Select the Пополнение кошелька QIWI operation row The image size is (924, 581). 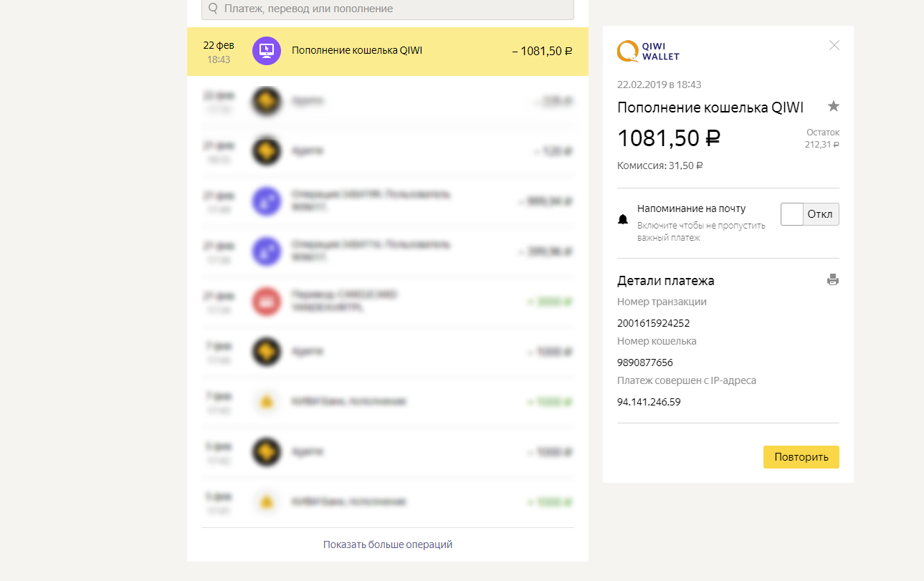tap(388, 51)
